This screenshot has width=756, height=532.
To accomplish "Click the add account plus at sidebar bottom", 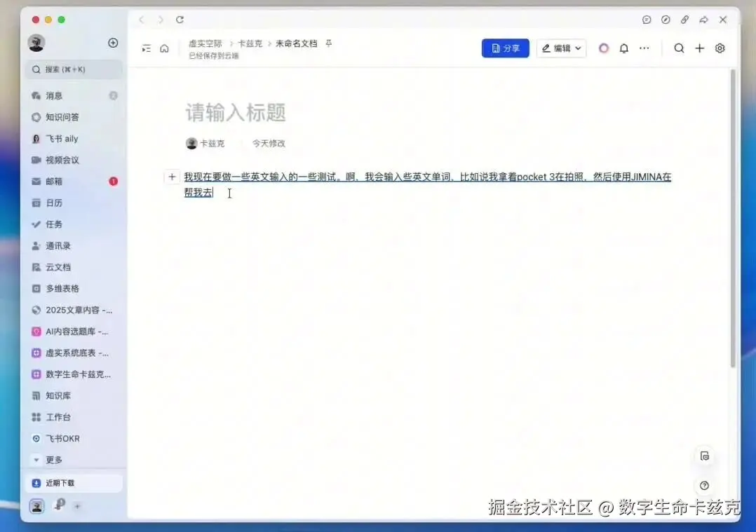I will pyautogui.click(x=77, y=506).
